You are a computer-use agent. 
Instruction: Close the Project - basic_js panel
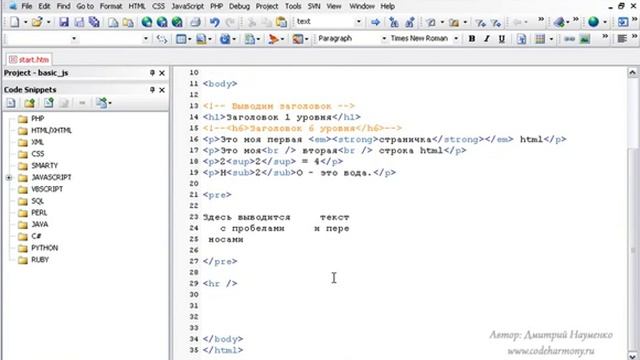coord(162,73)
